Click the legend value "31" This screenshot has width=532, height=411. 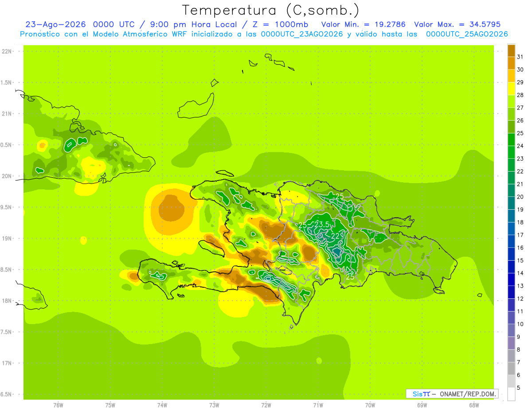(520, 57)
